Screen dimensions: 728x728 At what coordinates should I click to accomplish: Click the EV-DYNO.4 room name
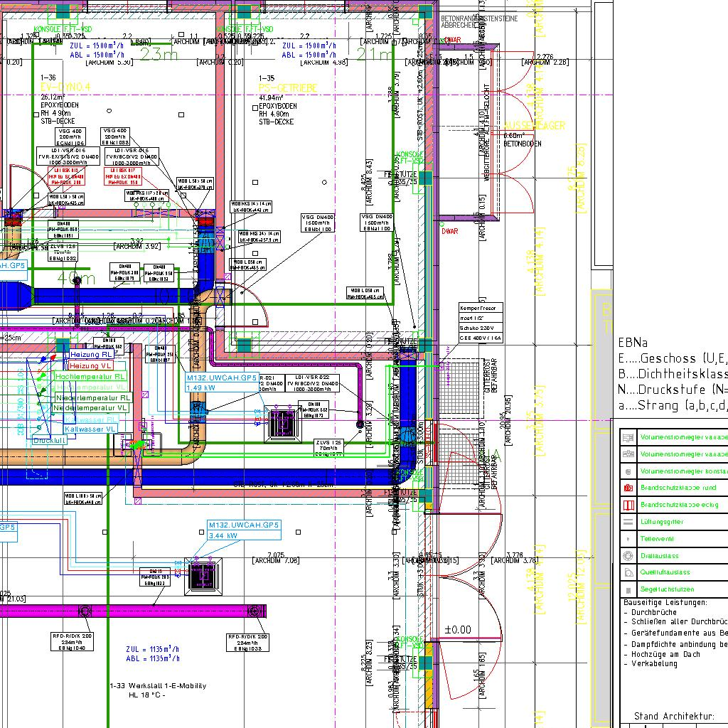(x=66, y=87)
